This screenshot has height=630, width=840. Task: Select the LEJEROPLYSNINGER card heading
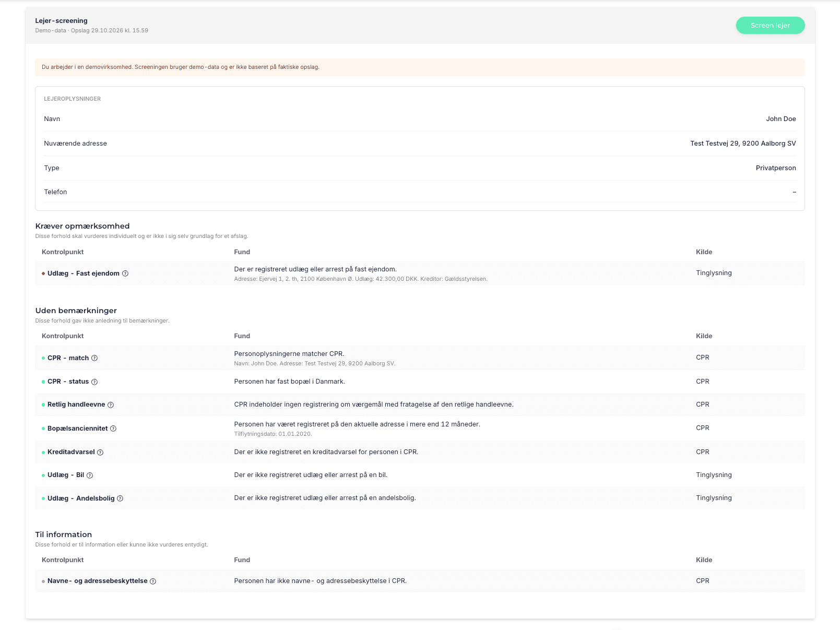73,99
